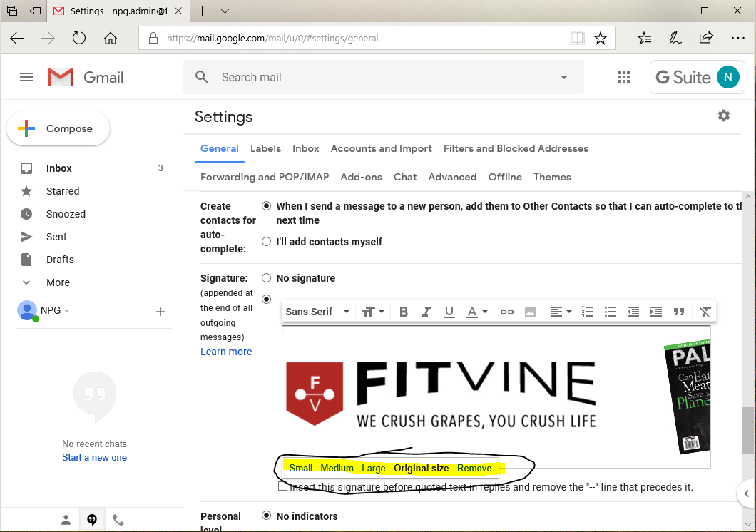Add numbered list to signature
The height and width of the screenshot is (532, 756).
click(587, 312)
